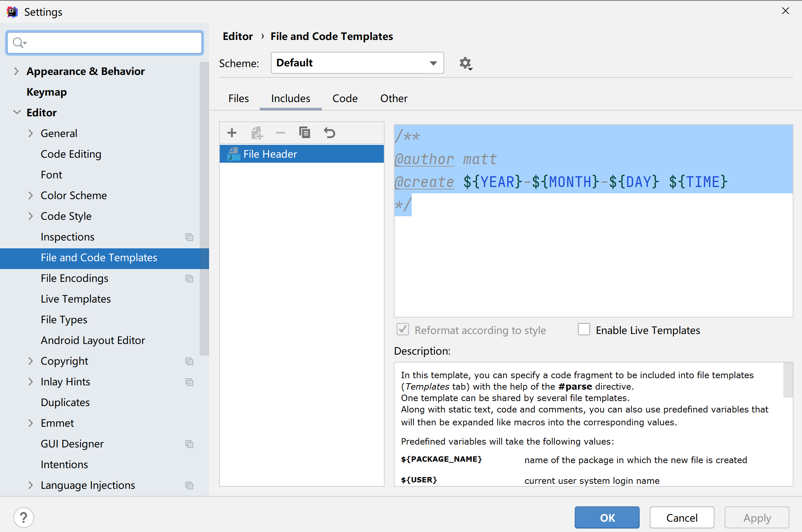Toggle Reformat according to style checkbox
The height and width of the screenshot is (532, 802).
(403, 329)
